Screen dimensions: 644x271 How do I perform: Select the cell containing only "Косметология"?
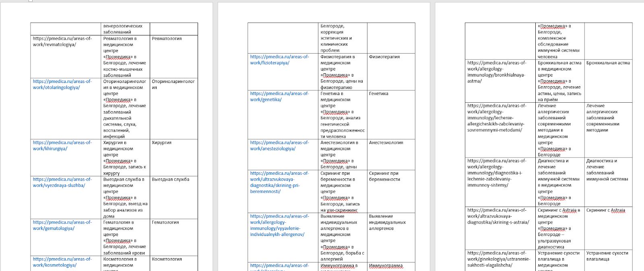pos(173,264)
